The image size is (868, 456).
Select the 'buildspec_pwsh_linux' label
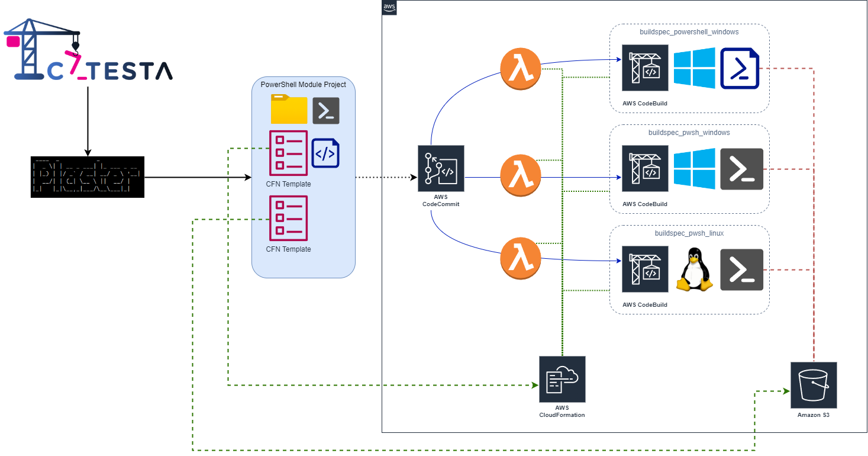click(x=689, y=233)
